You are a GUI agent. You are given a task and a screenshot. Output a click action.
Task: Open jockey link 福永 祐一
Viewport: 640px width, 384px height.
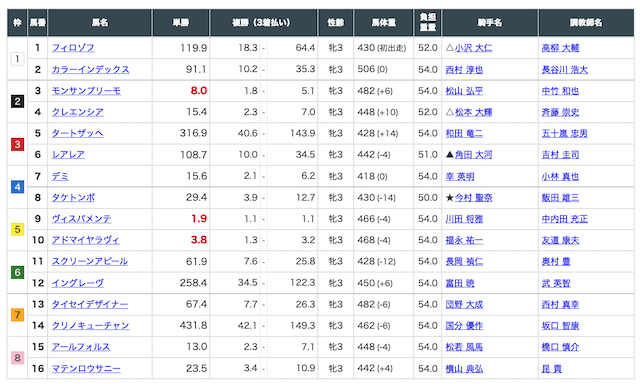(x=464, y=240)
